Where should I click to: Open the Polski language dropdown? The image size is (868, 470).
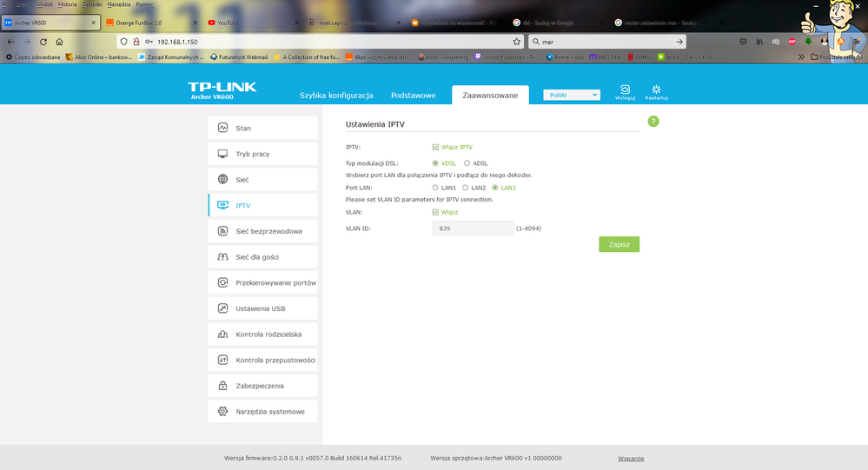coord(572,95)
